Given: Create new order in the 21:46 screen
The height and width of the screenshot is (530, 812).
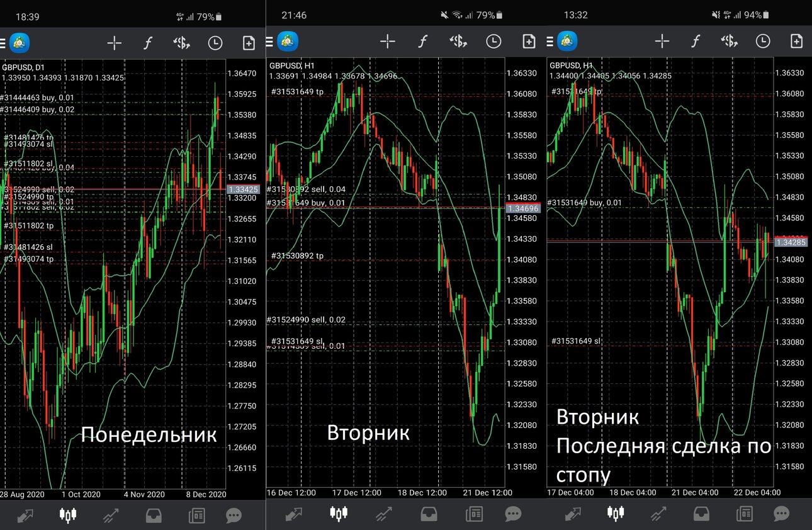Looking at the screenshot, I should click(x=529, y=42).
